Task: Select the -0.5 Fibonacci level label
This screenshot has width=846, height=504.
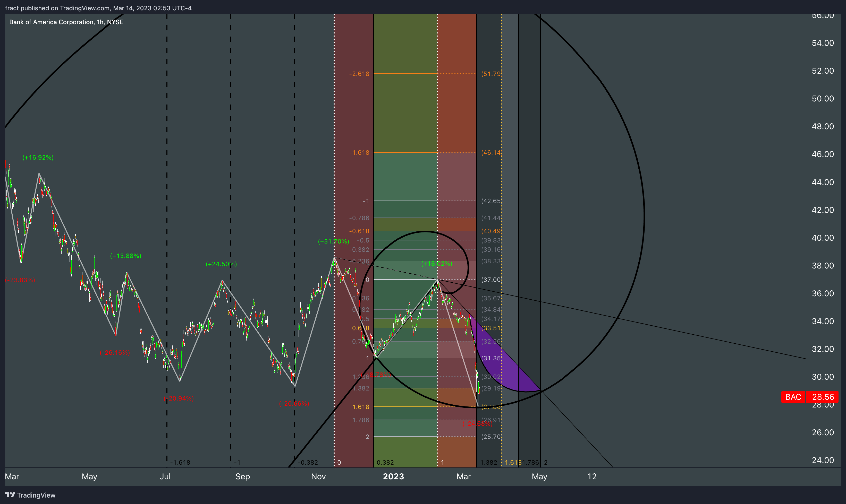Action: coord(363,240)
